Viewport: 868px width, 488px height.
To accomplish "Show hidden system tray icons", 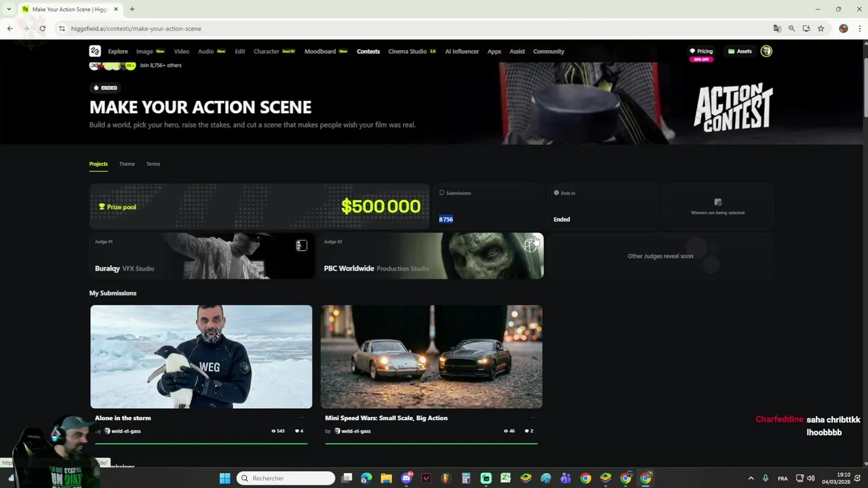I will [x=751, y=479].
